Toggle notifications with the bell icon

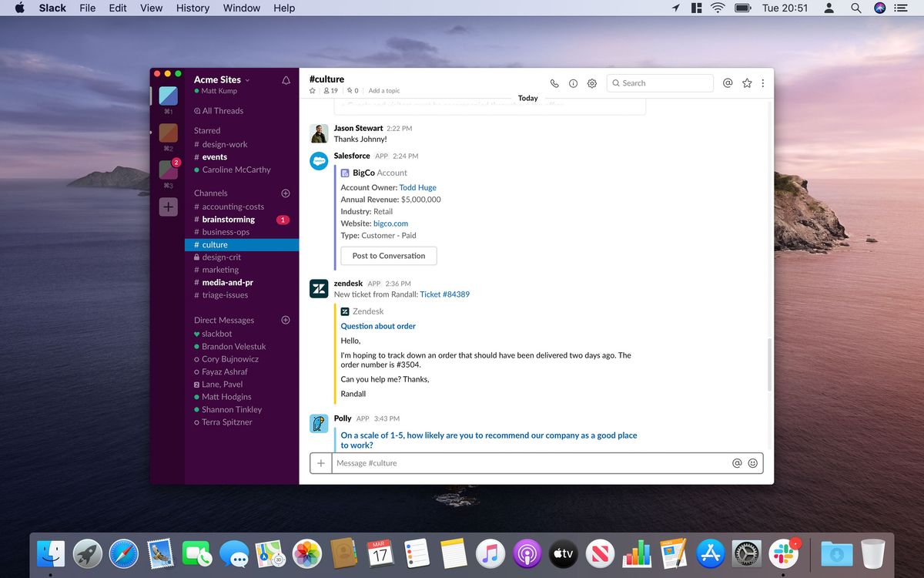tap(286, 79)
